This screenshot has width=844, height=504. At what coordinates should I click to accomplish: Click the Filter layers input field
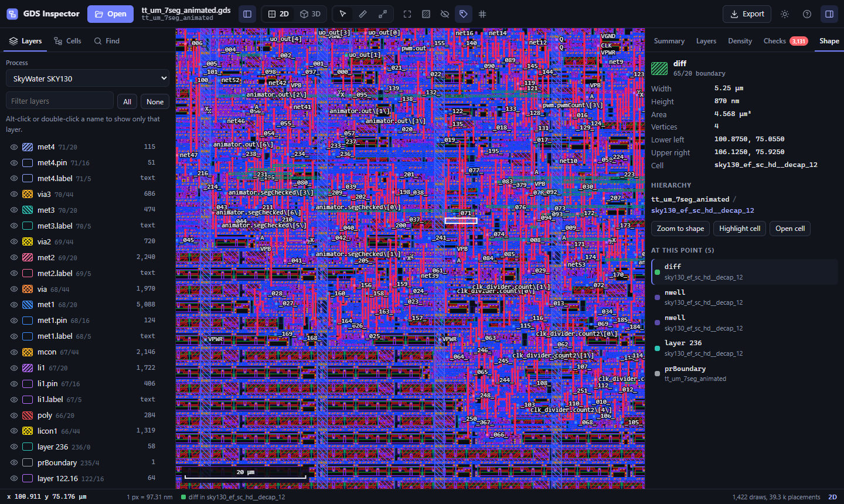tap(60, 101)
